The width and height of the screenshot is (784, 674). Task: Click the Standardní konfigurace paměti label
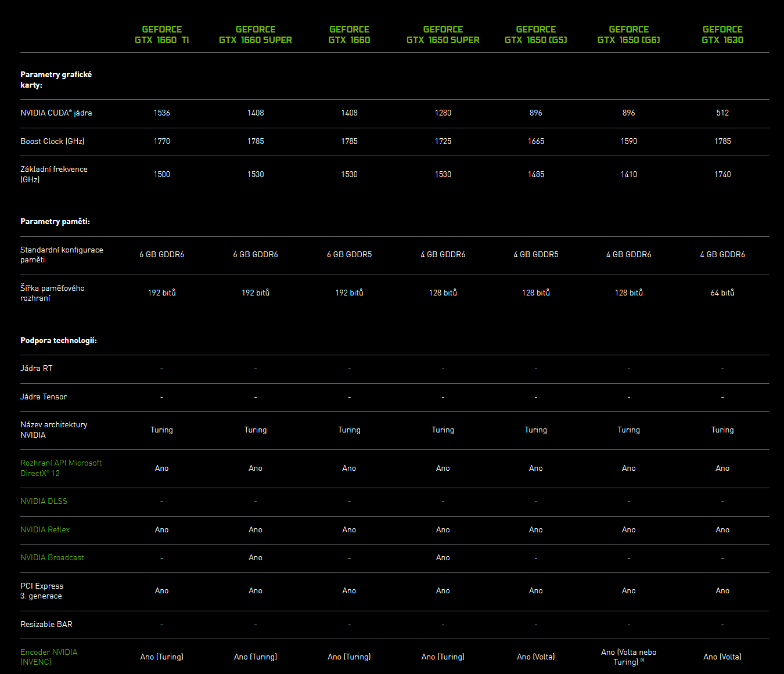pos(62,254)
